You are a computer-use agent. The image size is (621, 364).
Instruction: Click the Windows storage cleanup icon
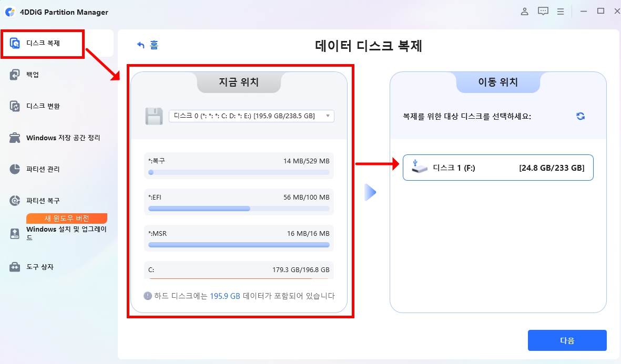click(x=15, y=138)
